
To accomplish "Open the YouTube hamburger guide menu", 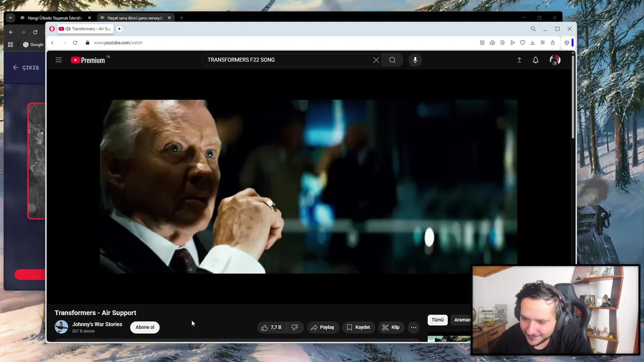I will [x=58, y=60].
